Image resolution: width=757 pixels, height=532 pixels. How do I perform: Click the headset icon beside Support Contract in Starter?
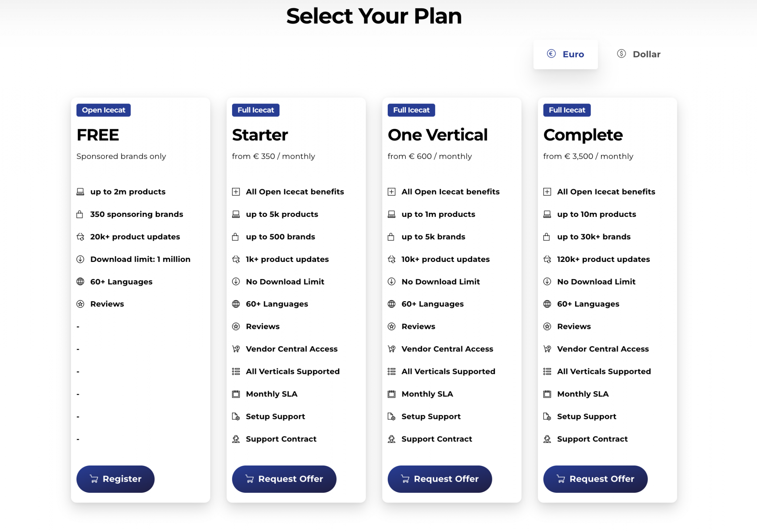(x=236, y=439)
